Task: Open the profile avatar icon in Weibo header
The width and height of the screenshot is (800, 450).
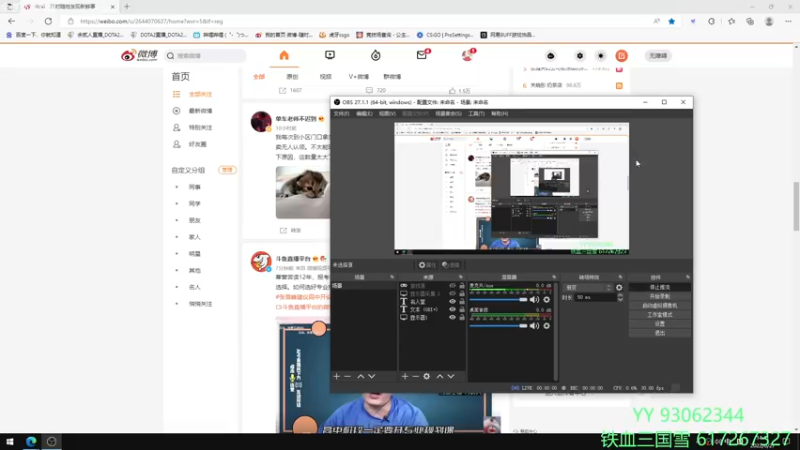Action: click(467, 55)
